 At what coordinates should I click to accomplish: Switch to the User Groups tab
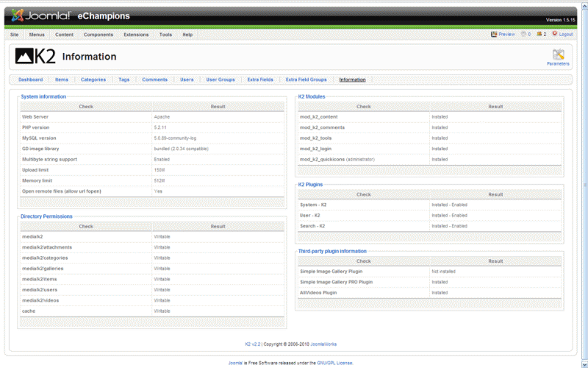click(220, 79)
